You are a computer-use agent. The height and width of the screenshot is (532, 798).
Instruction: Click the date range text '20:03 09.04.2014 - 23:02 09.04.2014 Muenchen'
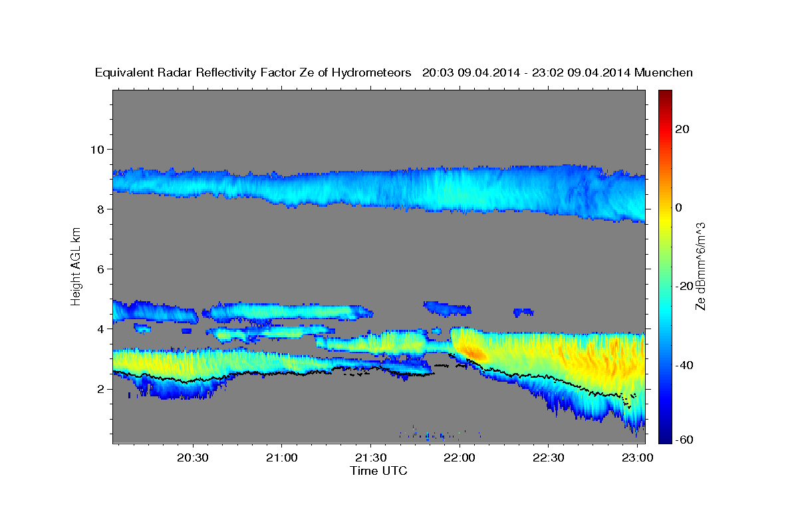[558, 72]
